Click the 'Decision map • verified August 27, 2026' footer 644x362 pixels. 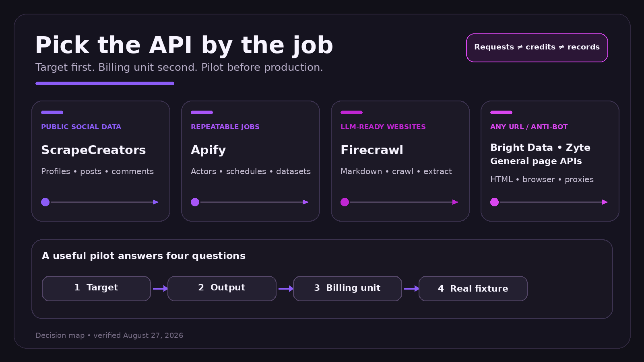[109, 335]
